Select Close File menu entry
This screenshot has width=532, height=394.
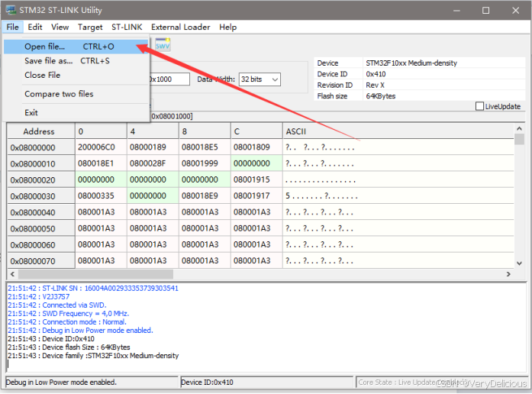(x=76, y=75)
